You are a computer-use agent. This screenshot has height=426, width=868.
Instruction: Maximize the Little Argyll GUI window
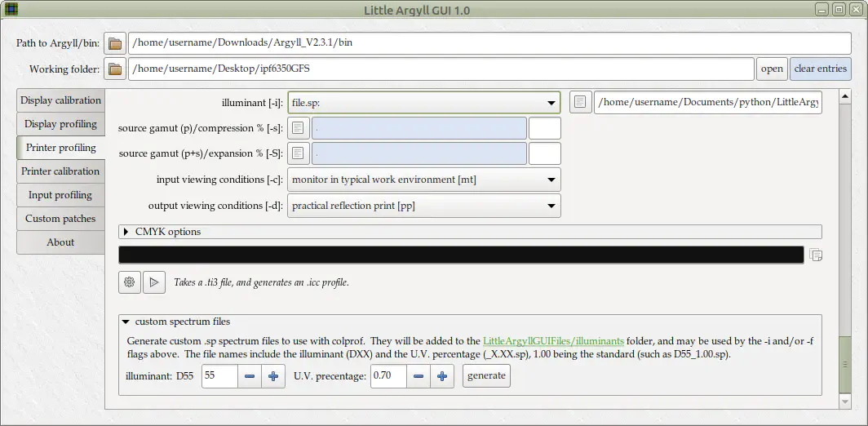[839, 10]
